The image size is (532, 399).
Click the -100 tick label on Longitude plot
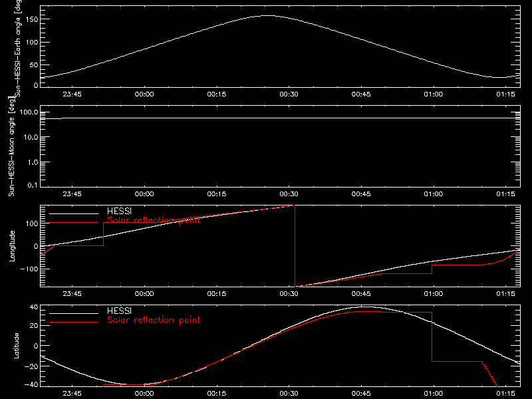click(x=29, y=269)
